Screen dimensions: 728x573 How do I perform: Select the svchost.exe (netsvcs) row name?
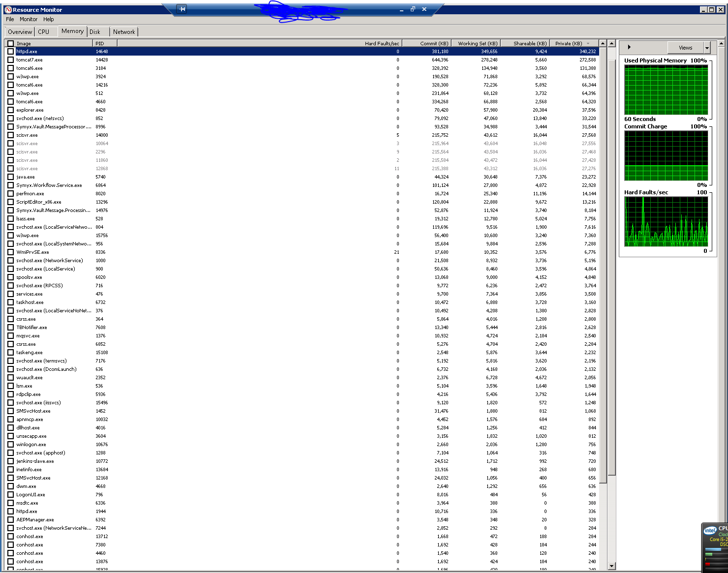coord(40,118)
